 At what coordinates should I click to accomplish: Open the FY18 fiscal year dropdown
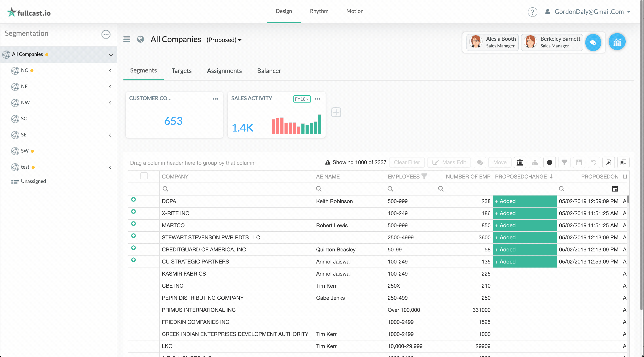[x=302, y=99]
